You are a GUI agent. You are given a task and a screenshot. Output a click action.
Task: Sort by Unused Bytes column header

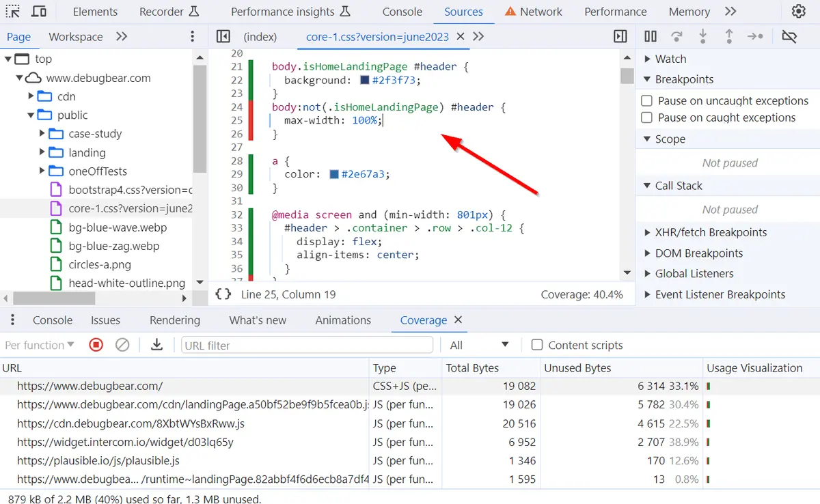pos(622,368)
